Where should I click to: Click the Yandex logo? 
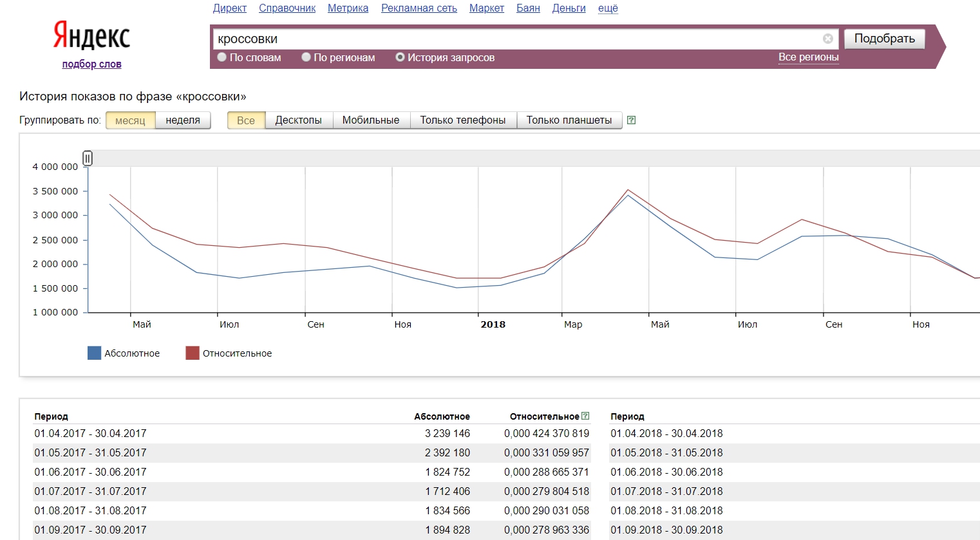[x=91, y=35]
